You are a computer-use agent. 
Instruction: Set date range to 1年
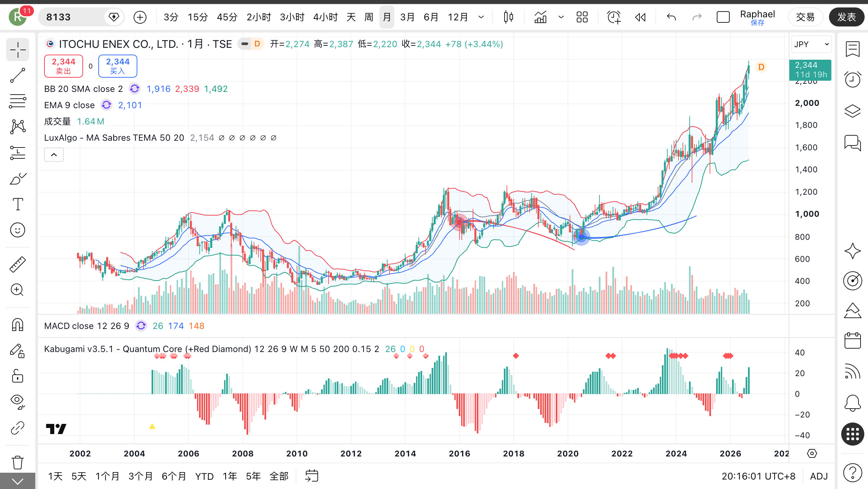(230, 476)
